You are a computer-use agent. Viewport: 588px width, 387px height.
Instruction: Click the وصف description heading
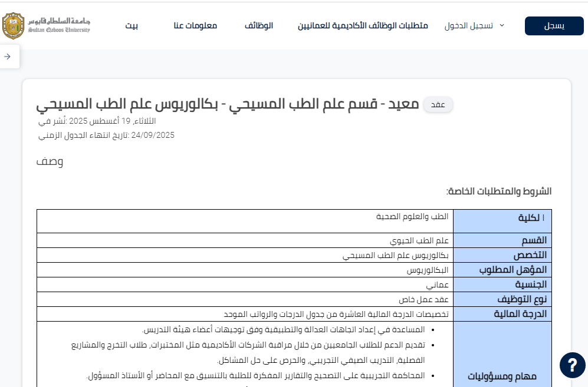click(x=50, y=161)
